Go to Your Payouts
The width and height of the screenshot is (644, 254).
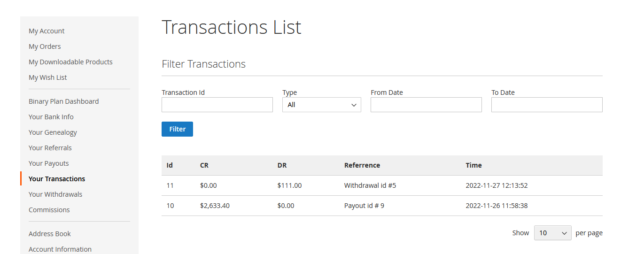click(x=48, y=163)
